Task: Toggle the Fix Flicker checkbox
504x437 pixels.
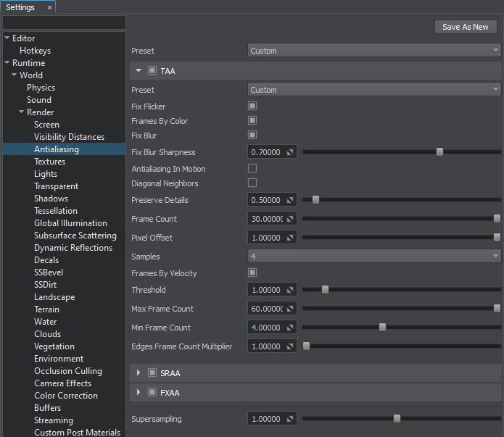Action: [252, 107]
